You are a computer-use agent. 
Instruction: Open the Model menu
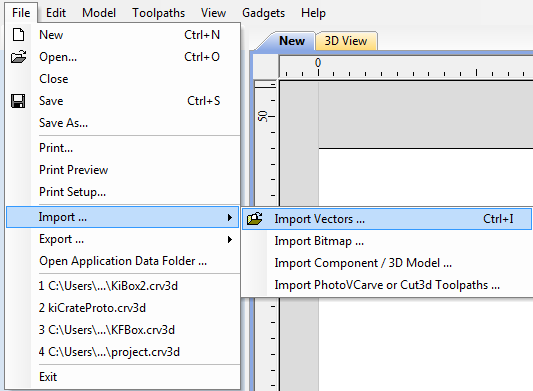tap(99, 13)
